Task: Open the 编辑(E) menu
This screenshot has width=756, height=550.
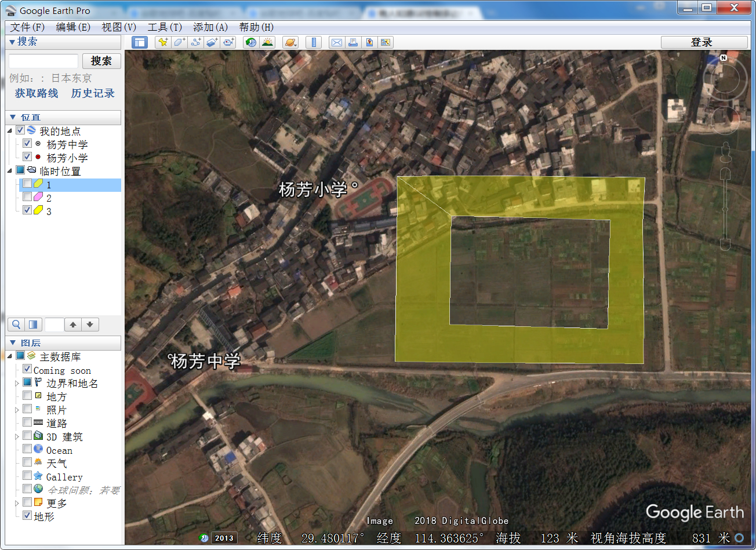Action: [73, 27]
